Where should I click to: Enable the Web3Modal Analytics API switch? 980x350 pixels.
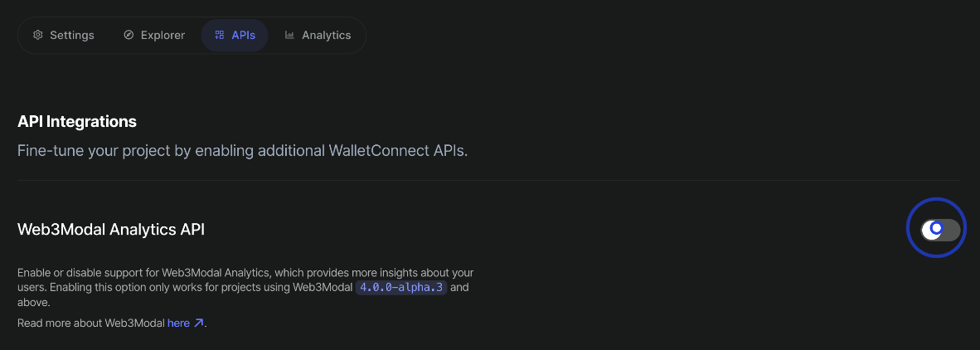click(940, 229)
